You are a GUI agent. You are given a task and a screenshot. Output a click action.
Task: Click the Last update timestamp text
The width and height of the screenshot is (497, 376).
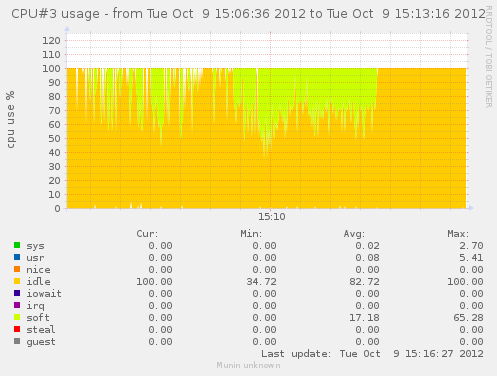pos(372,354)
